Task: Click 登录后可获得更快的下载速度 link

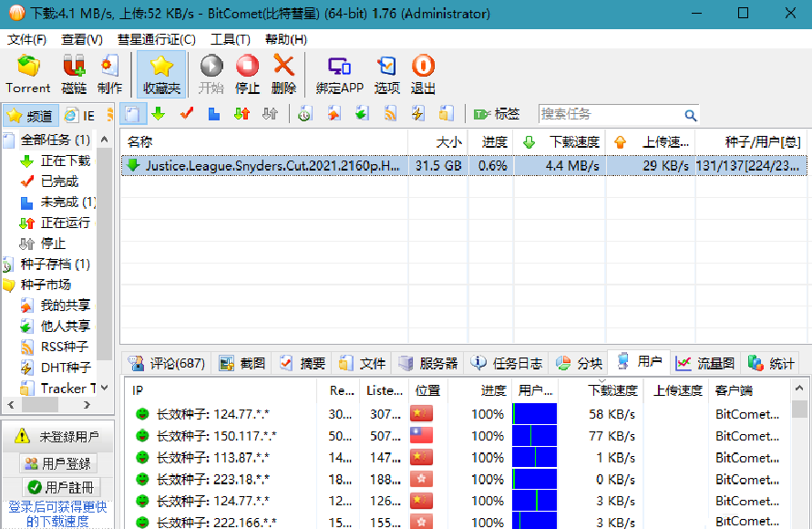Action: click(57, 514)
